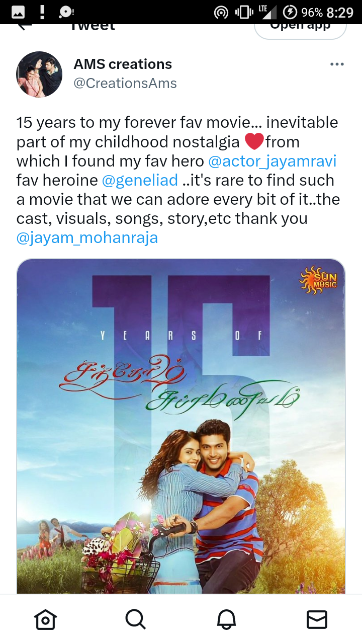Tap the @CreationsAms handle
Viewport: 362px width, 644px height.
[125, 83]
